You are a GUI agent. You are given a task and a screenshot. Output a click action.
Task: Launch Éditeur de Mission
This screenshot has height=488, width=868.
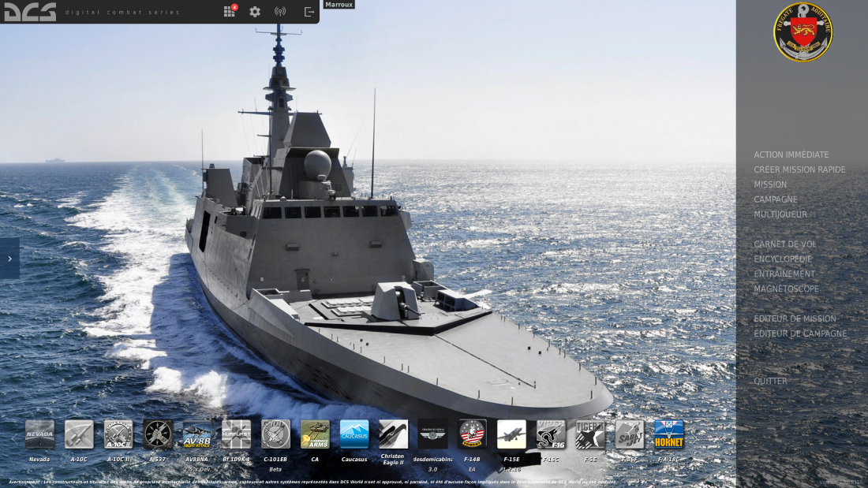(795, 319)
